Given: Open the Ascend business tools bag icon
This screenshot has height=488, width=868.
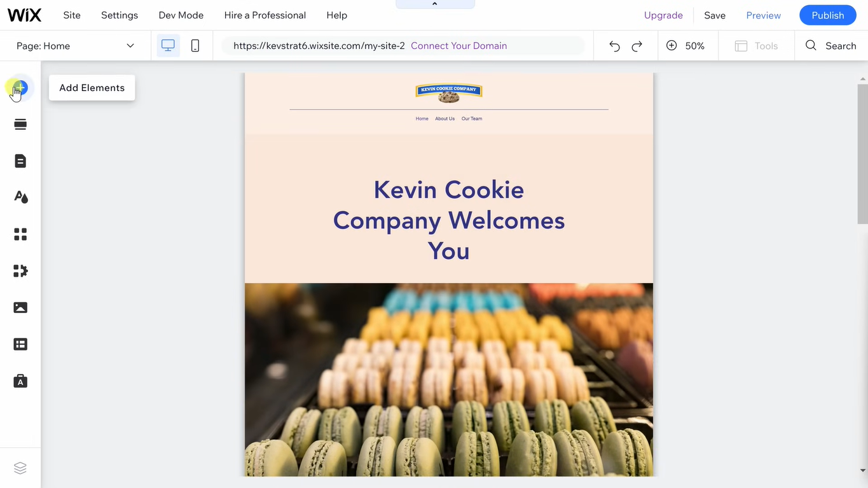Looking at the screenshot, I should (x=20, y=380).
